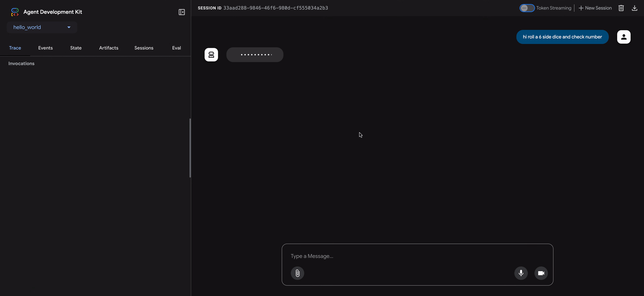The width and height of the screenshot is (644, 296).
Task: Delete the current session via the trash icon
Action: click(621, 8)
